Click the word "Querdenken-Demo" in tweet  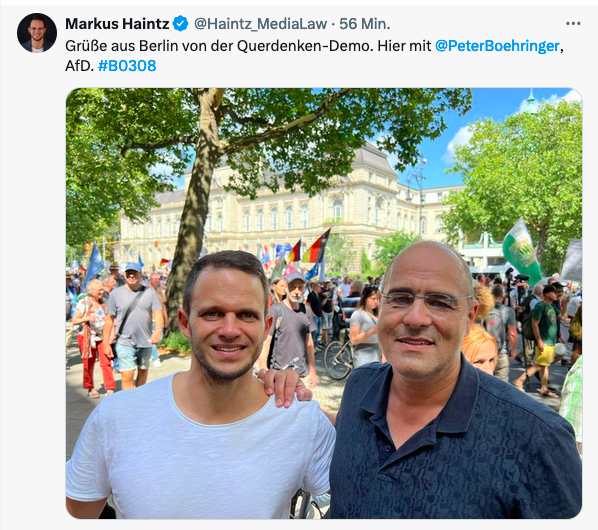point(304,46)
